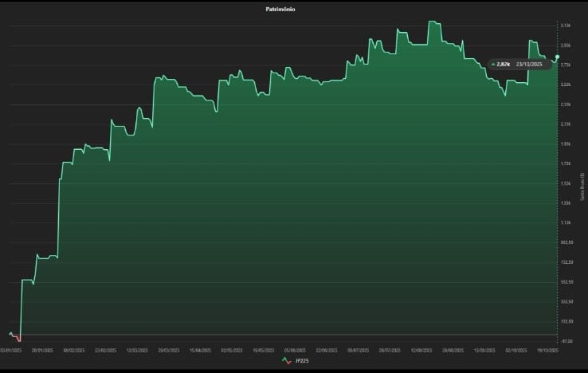Click the Patrimônio chart title
This screenshot has width=588, height=373.
(x=279, y=9)
